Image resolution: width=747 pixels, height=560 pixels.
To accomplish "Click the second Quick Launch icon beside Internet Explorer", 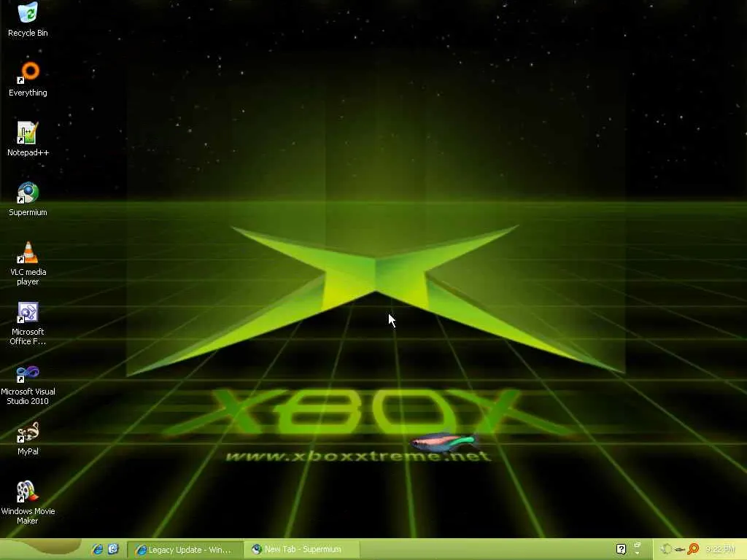I will click(113, 550).
